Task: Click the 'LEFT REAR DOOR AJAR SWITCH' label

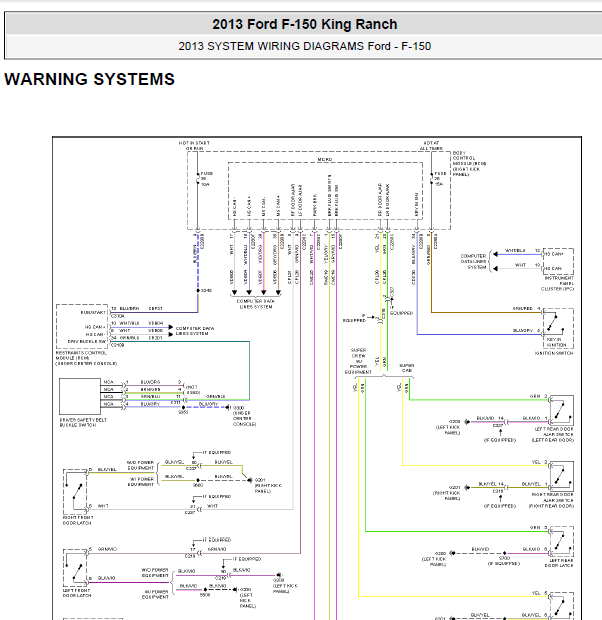Action: pos(553,434)
